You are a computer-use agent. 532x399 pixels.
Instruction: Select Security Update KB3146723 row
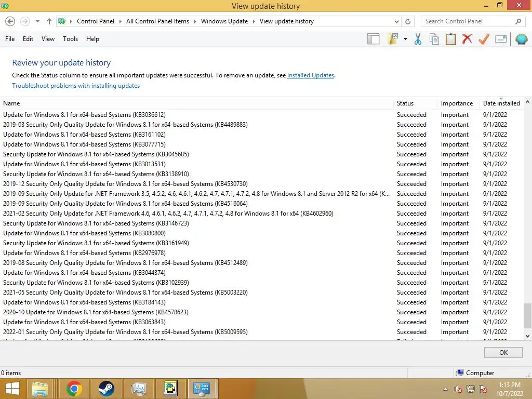click(261, 223)
